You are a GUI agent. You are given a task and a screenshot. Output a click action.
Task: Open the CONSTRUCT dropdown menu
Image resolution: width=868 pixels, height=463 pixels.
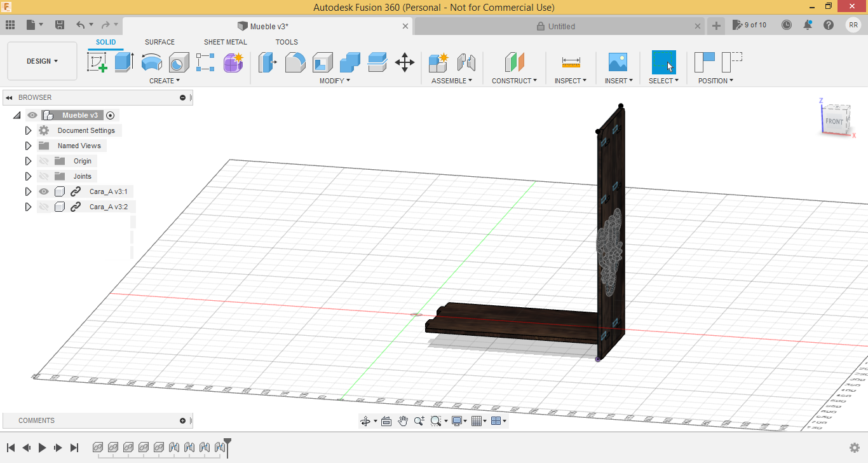pos(514,81)
